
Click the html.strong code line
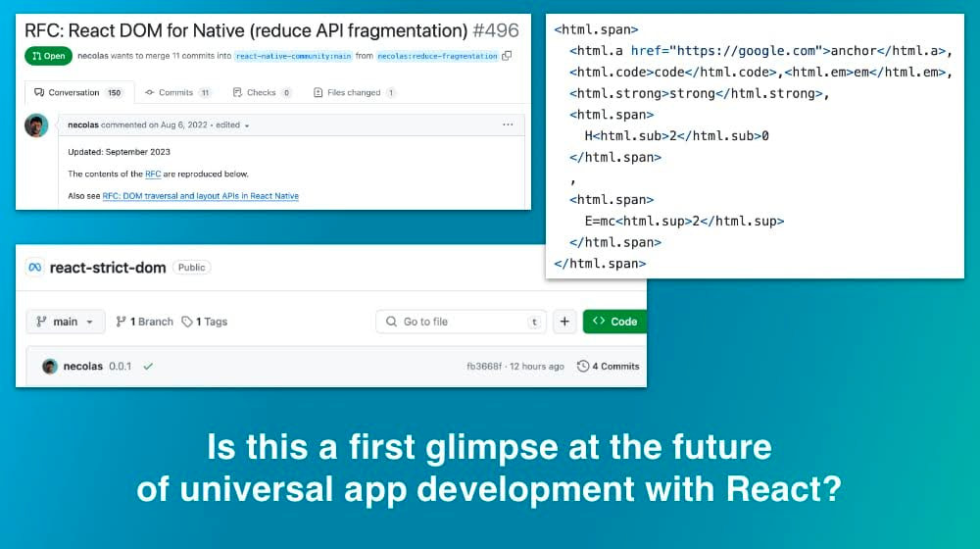tap(699, 94)
